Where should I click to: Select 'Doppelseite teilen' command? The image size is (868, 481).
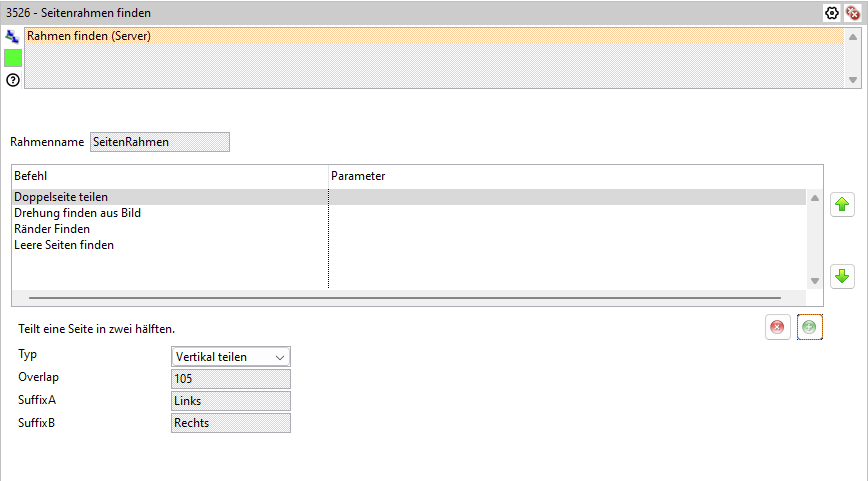coord(61,197)
